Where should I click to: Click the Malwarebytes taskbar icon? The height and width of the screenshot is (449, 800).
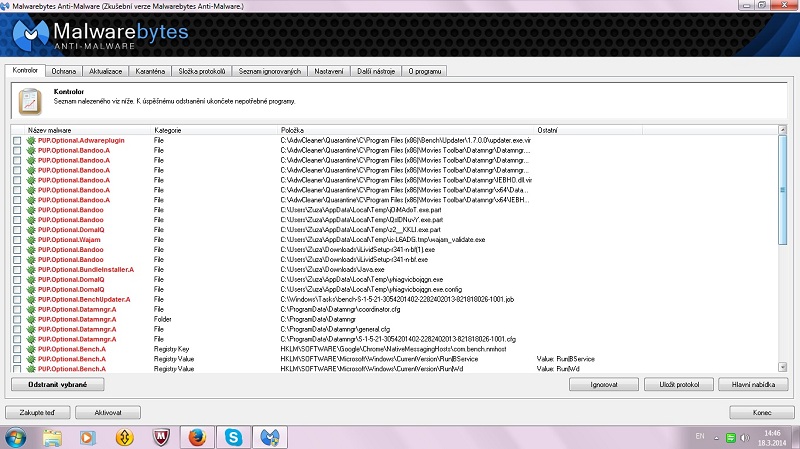coord(270,436)
